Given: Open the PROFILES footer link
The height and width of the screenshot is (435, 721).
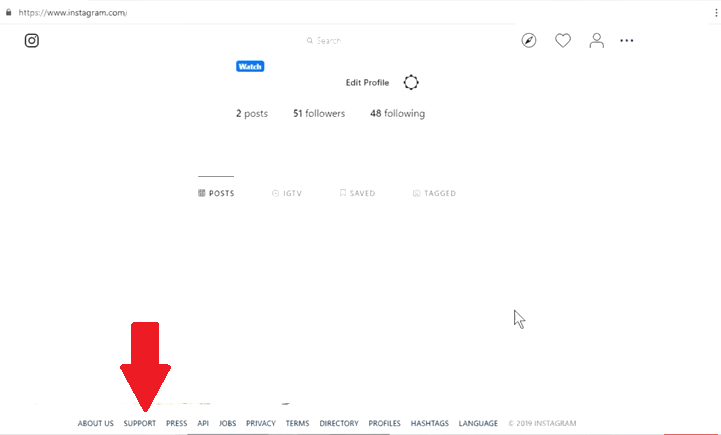Looking at the screenshot, I should pos(384,423).
